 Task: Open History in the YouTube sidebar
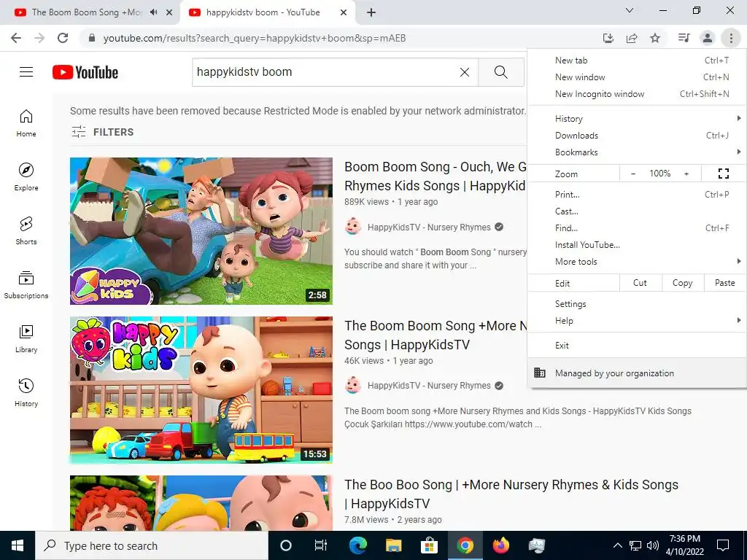point(26,392)
